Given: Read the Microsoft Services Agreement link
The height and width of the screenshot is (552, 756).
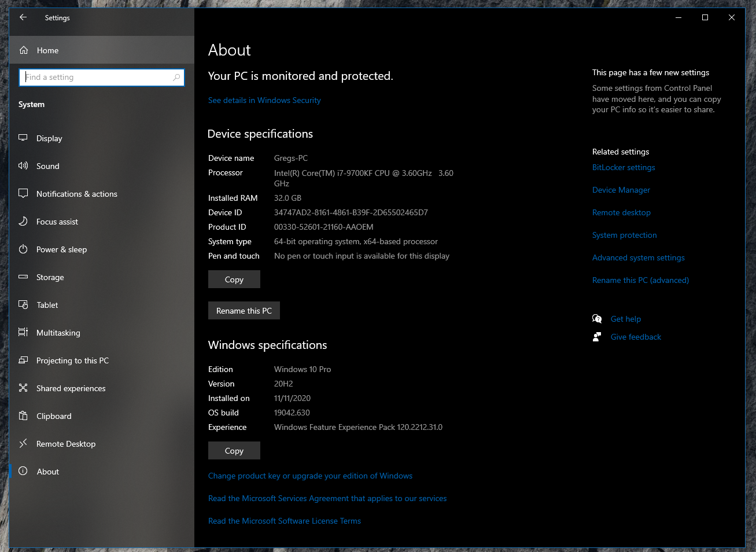Looking at the screenshot, I should point(327,498).
